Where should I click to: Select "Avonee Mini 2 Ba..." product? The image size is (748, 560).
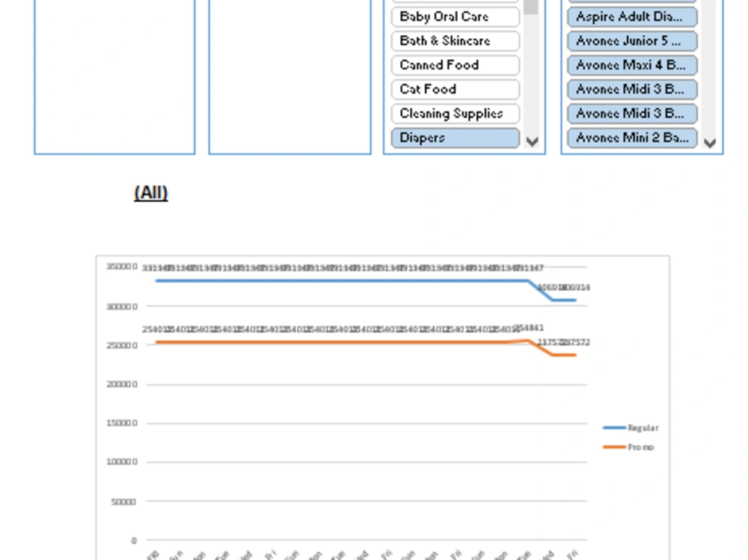point(632,138)
